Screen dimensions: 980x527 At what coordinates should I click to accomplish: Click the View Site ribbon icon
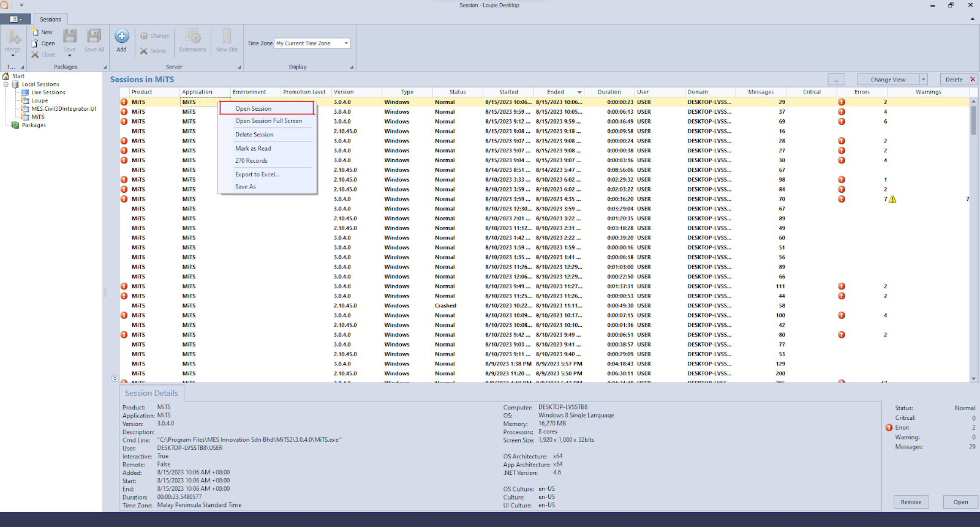(227, 36)
